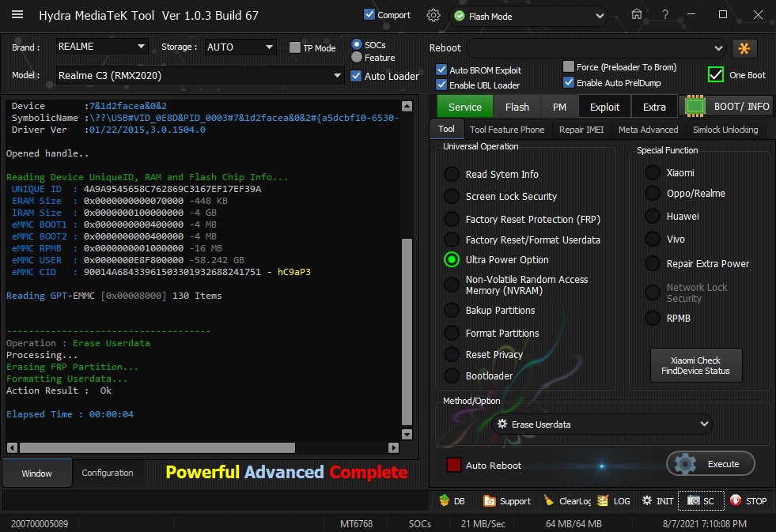Open settings gear next to Comport

tap(433, 15)
